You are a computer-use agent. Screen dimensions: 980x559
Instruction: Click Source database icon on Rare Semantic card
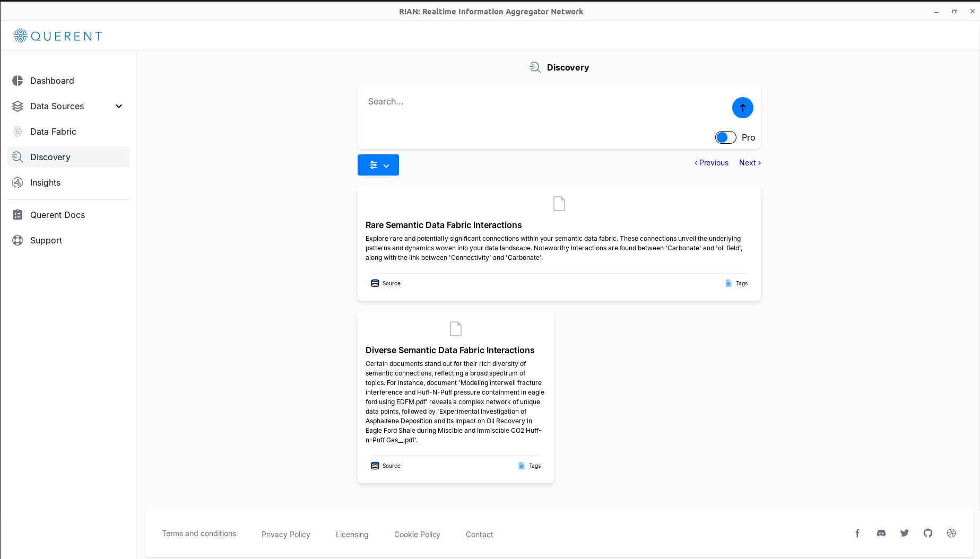pos(375,283)
